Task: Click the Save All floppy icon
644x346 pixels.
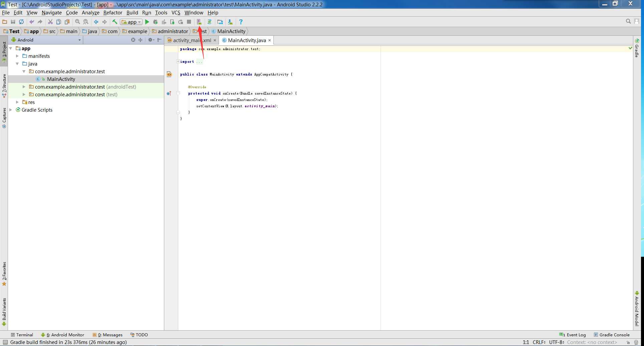Action: pyautogui.click(x=13, y=22)
